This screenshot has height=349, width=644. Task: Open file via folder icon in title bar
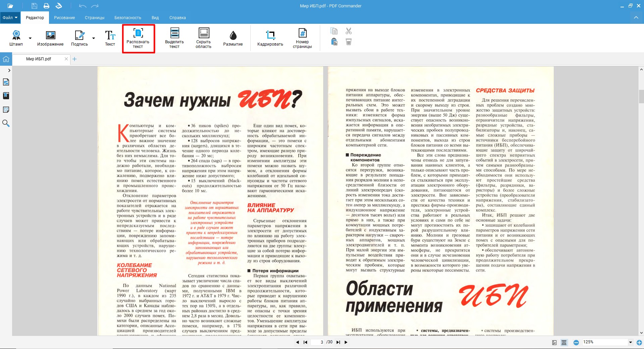[x=10, y=6]
